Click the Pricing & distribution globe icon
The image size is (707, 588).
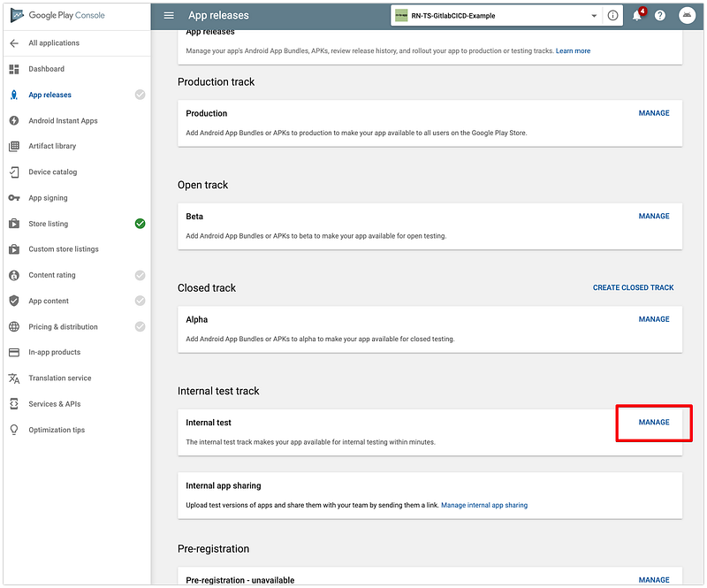pyautogui.click(x=14, y=327)
